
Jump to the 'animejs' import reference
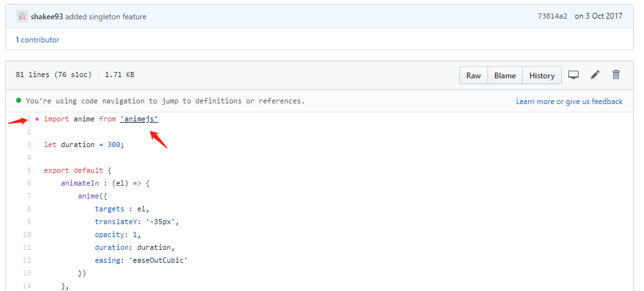139,119
